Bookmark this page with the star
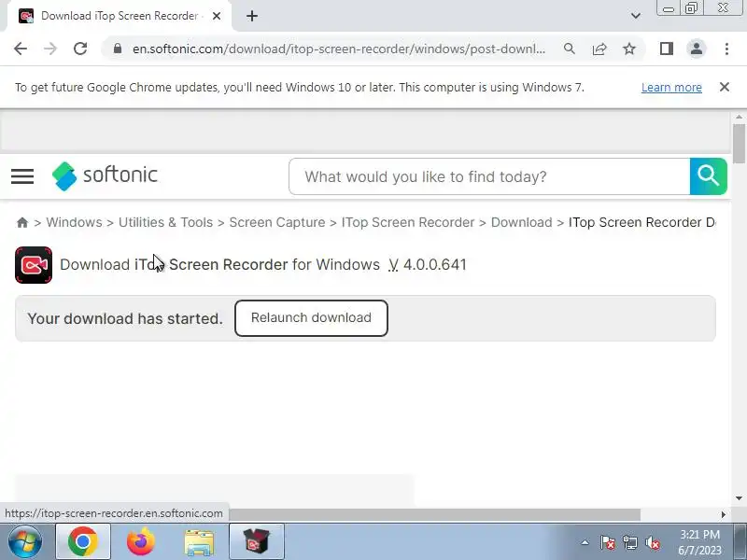Image resolution: width=747 pixels, height=560 pixels. click(x=629, y=49)
